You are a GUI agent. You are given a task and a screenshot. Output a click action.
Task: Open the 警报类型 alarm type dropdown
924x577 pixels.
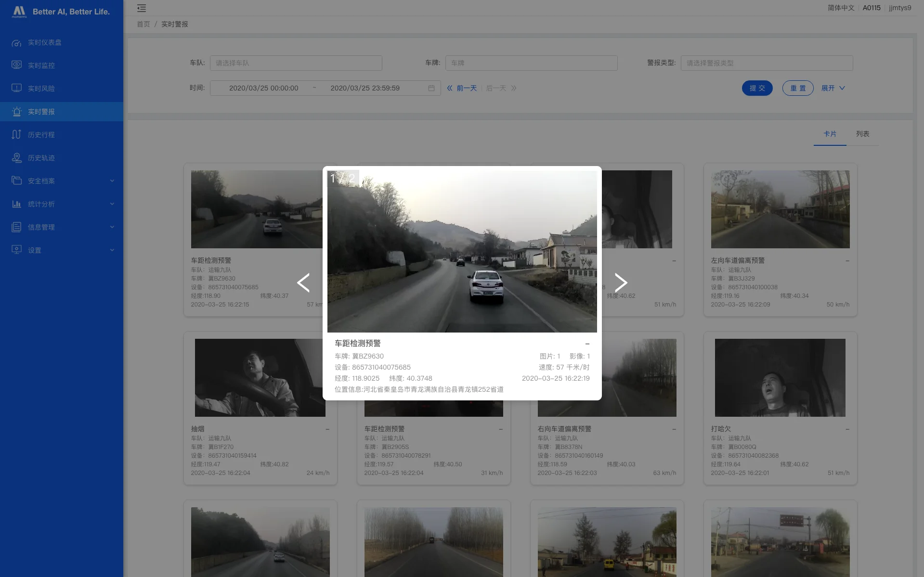pyautogui.click(x=766, y=63)
